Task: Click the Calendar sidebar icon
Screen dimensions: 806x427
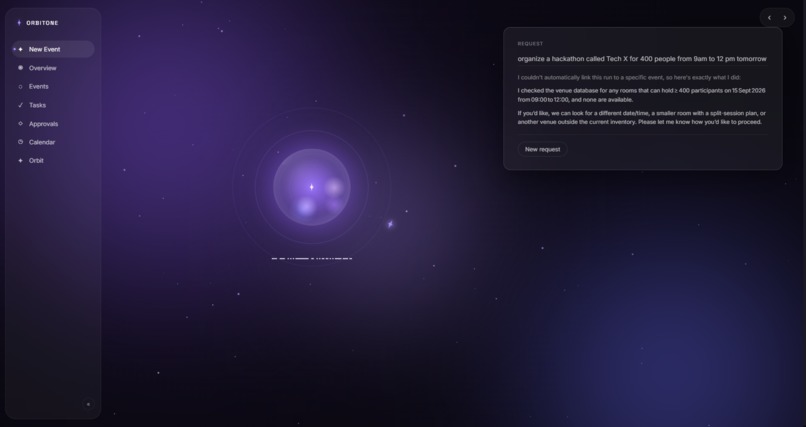Action: (x=21, y=142)
